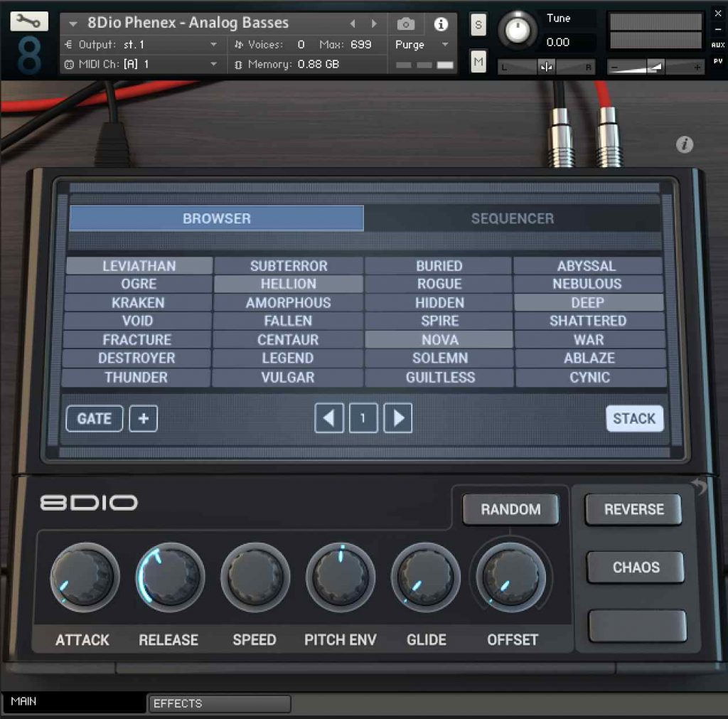Open the Output st.1 dropdown
This screenshot has height=719, width=728.
(213, 45)
